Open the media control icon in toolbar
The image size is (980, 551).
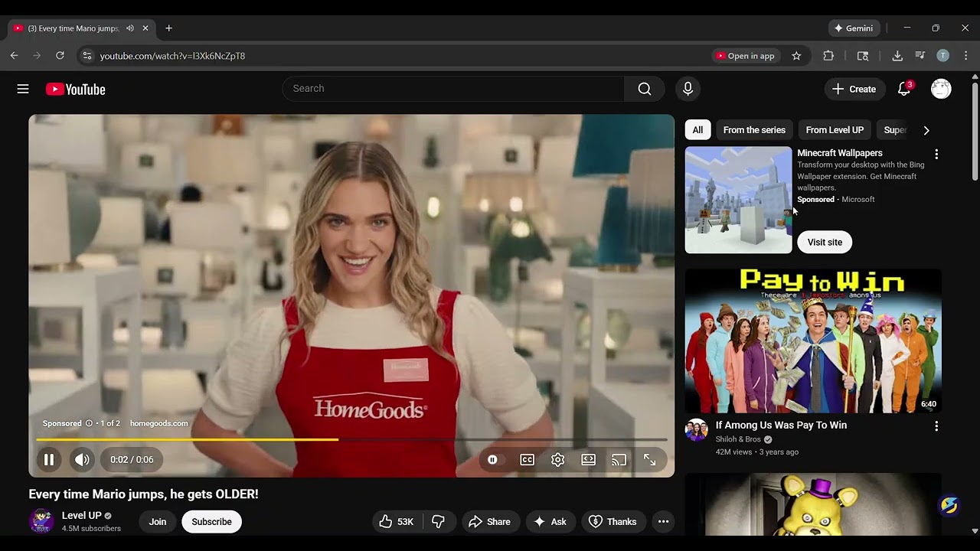click(920, 56)
